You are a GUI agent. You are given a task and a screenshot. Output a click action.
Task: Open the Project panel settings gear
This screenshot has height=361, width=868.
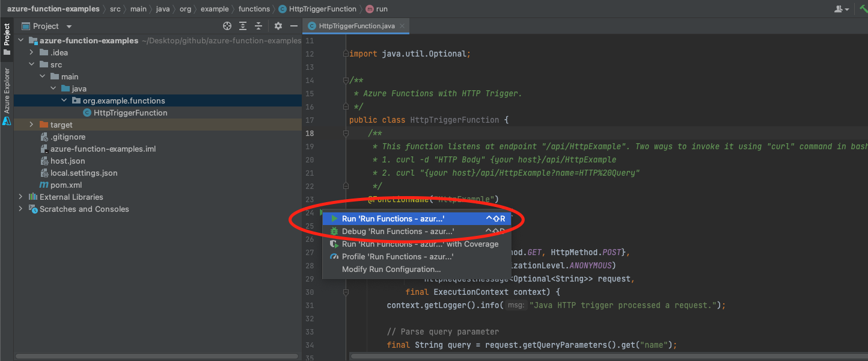pyautogui.click(x=277, y=26)
